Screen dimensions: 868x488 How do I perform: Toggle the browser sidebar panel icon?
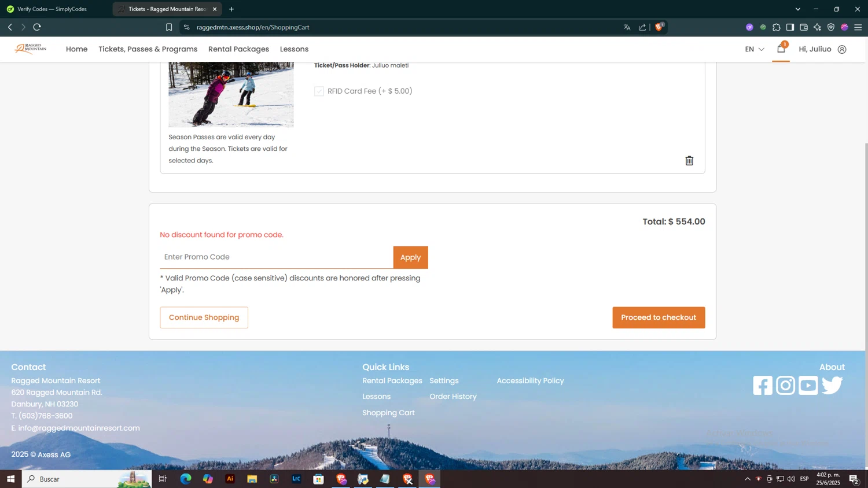(790, 27)
